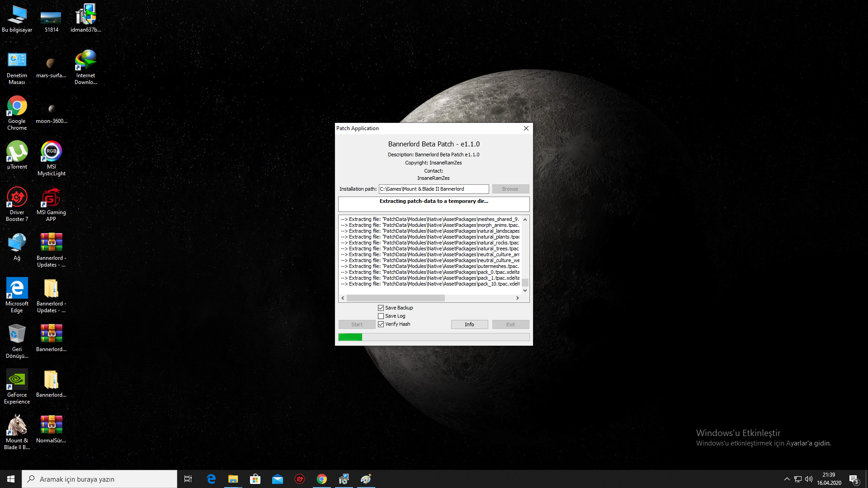Screen dimensions: 868x488
Task: Toggle the Verify Hash checkbox
Action: point(381,324)
